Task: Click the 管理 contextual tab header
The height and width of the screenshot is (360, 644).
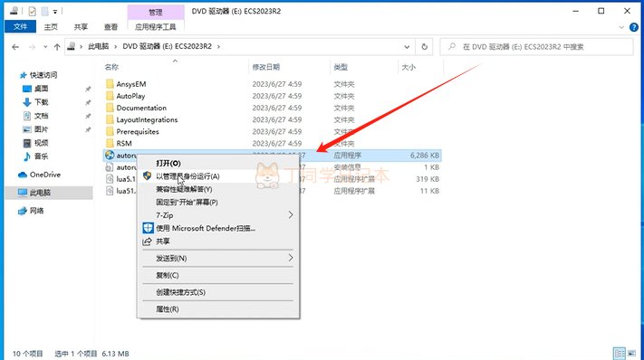Action: click(x=155, y=13)
